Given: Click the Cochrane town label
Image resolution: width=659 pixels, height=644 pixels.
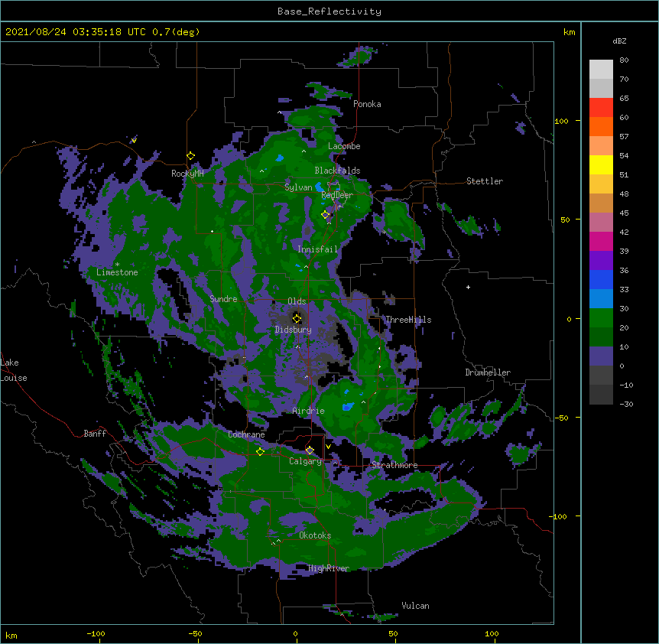Looking at the screenshot, I should point(246,434).
